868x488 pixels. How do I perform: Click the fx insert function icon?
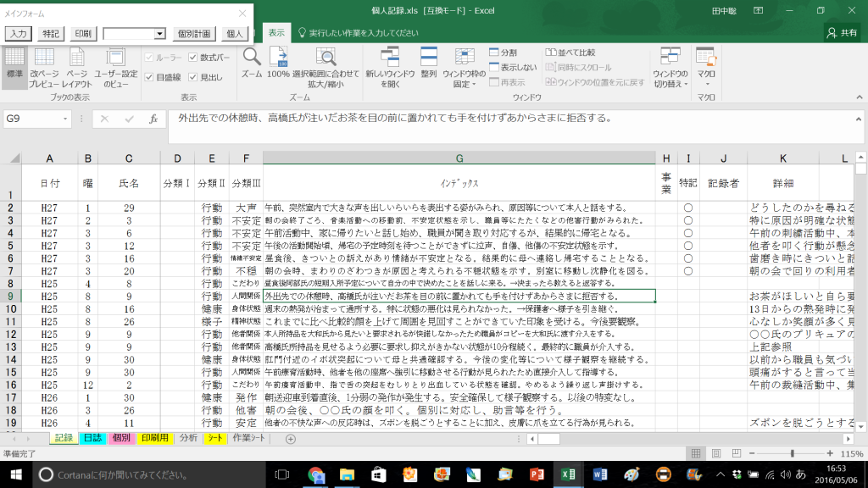(153, 119)
